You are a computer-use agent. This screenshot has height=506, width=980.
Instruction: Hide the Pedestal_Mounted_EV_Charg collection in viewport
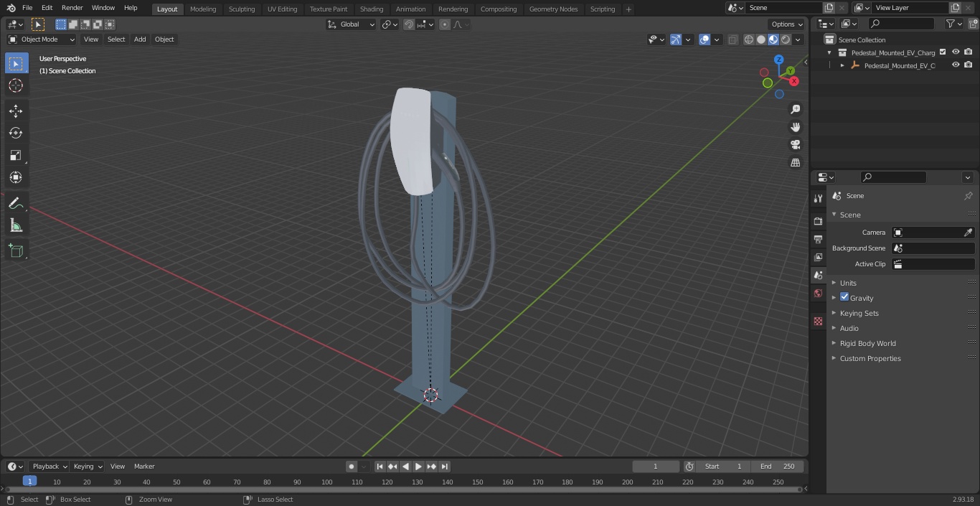pyautogui.click(x=956, y=52)
